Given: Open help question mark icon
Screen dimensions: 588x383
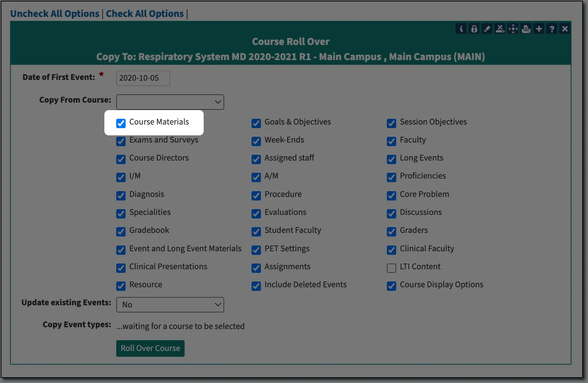Looking at the screenshot, I should (x=552, y=29).
